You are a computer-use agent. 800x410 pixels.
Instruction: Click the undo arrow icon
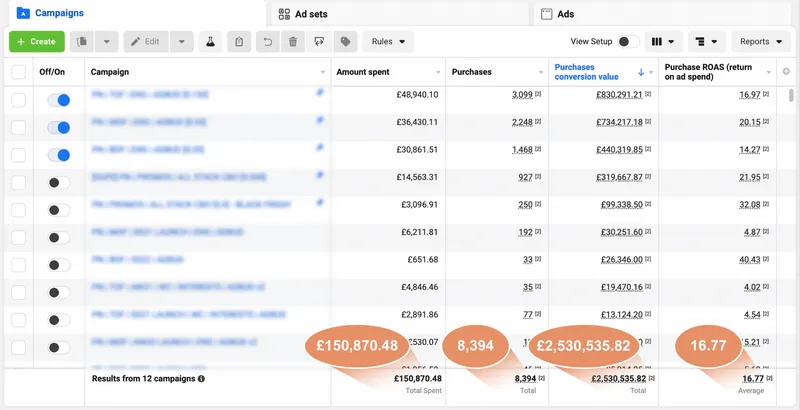click(x=266, y=42)
